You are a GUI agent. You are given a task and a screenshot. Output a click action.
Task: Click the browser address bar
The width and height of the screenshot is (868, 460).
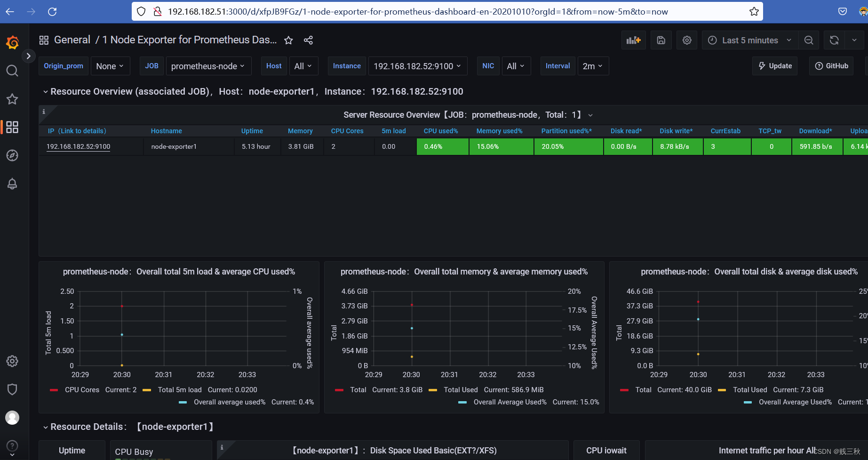(x=423, y=11)
